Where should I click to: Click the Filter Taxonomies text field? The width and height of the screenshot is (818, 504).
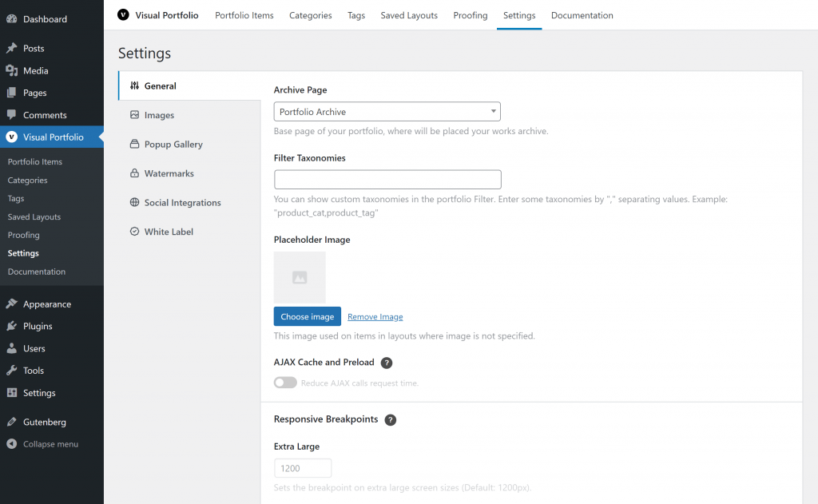(x=387, y=180)
